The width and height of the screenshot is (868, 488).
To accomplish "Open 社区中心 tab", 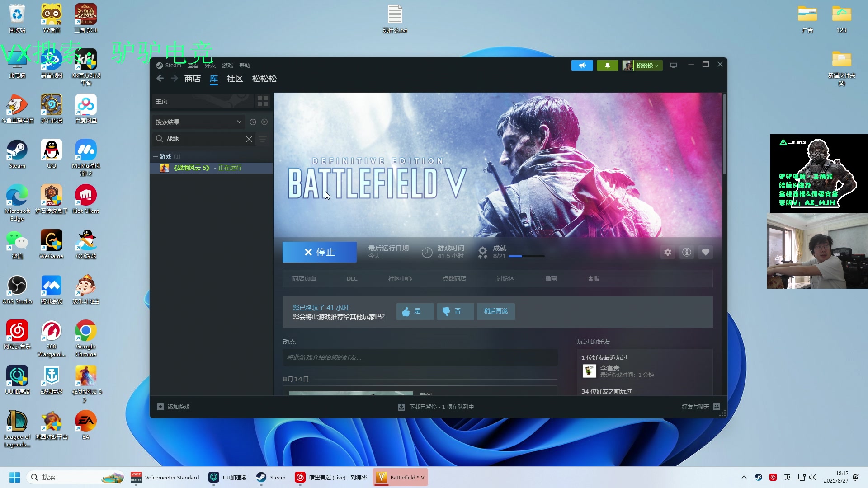I will pyautogui.click(x=400, y=279).
